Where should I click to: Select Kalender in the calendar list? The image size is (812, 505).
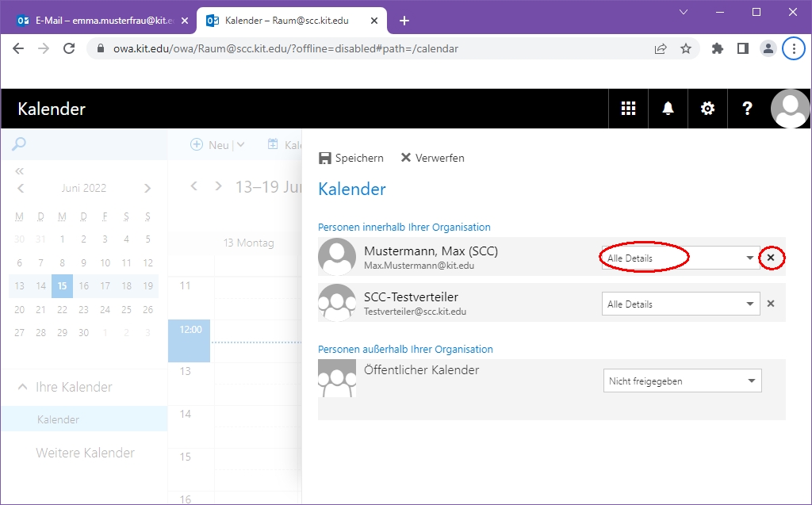click(58, 419)
